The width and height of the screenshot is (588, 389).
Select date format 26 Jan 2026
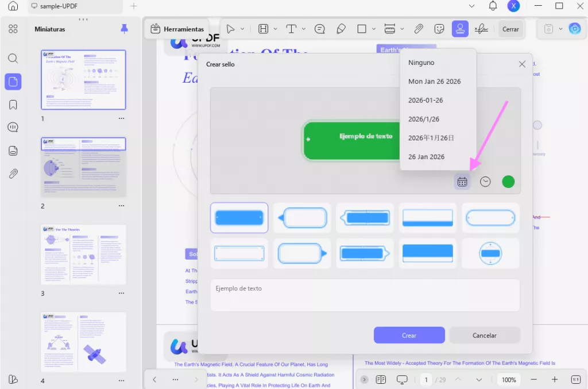tap(426, 157)
